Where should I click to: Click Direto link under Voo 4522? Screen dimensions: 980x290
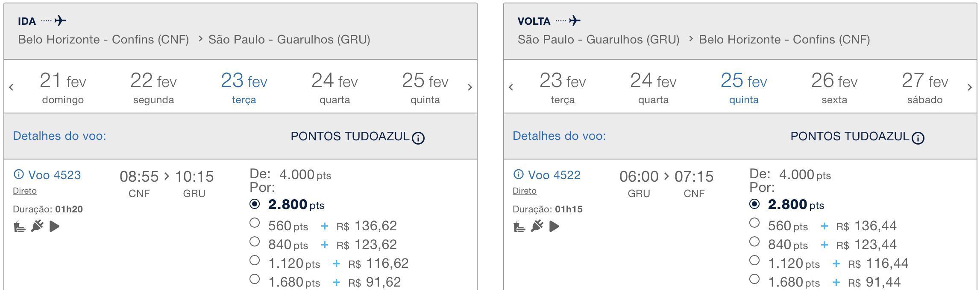[525, 191]
